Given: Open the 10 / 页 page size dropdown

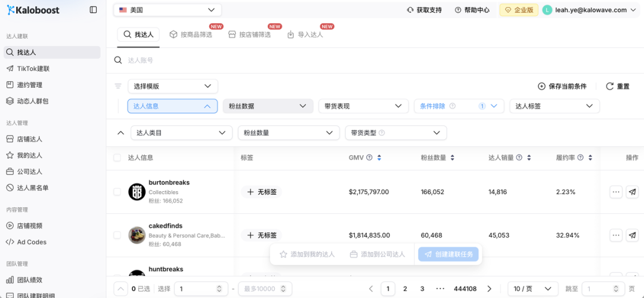Looking at the screenshot, I should [x=532, y=289].
